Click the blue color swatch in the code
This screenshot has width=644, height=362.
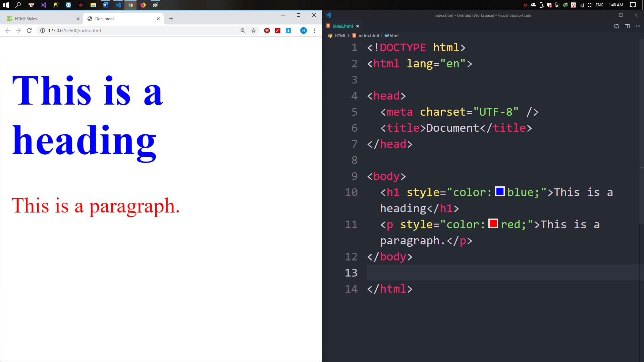pos(500,191)
